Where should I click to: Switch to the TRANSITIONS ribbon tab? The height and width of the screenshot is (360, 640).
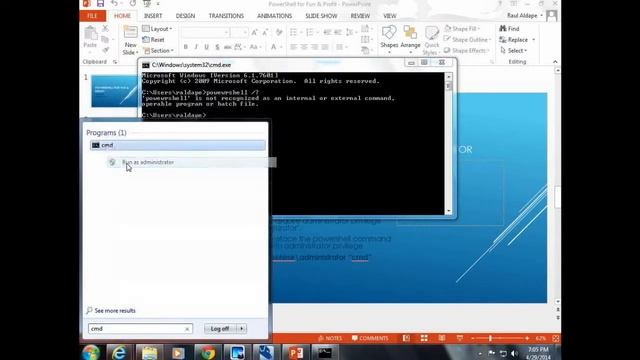[x=226, y=16]
